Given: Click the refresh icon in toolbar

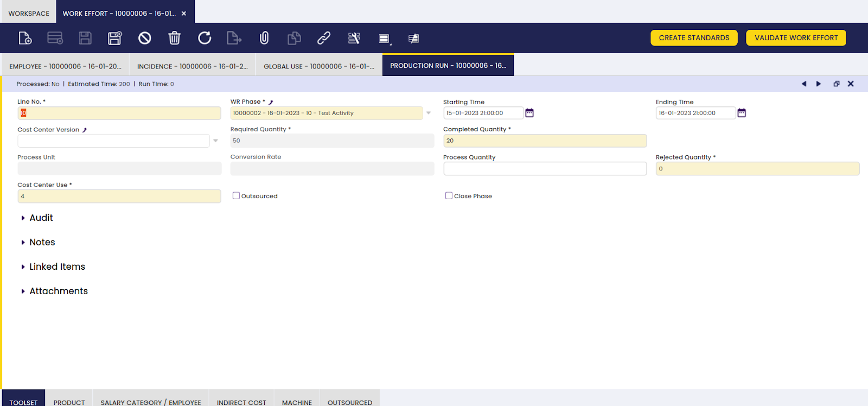Looking at the screenshot, I should tap(204, 38).
